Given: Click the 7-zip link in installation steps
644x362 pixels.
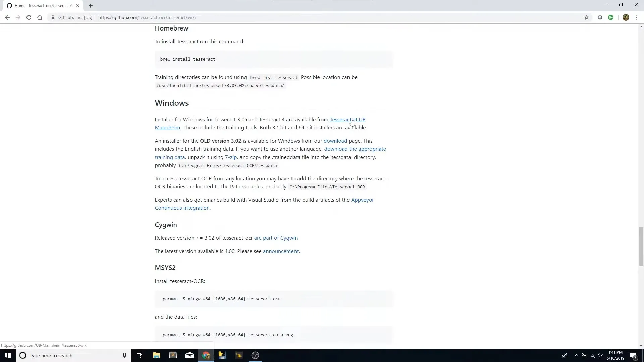Looking at the screenshot, I should click(230, 157).
